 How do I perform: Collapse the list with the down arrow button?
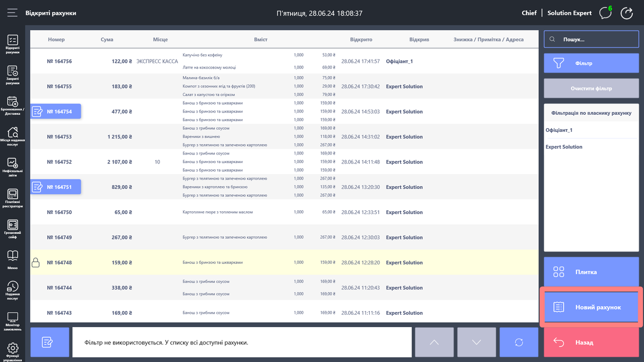coord(477,342)
